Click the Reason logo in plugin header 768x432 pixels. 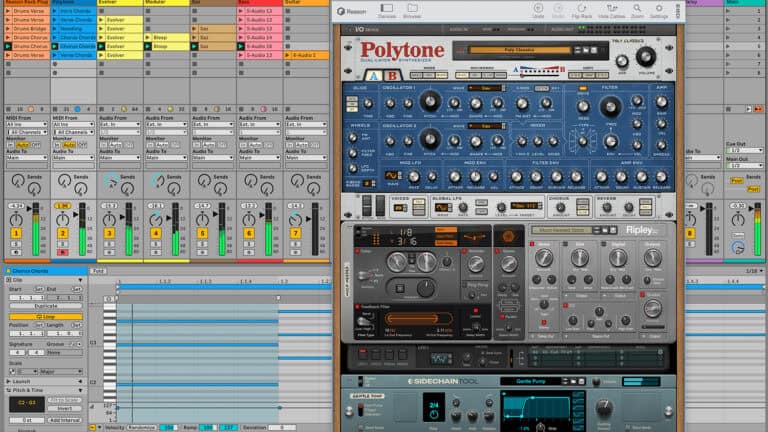351,11
